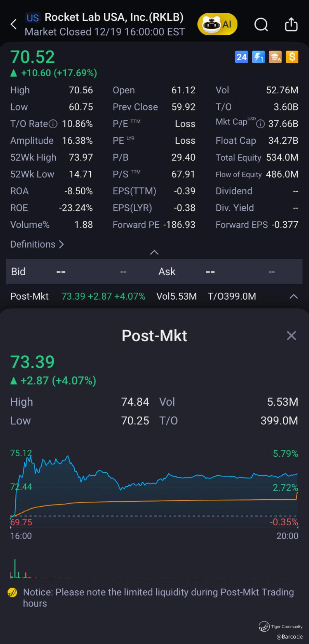Viewport: 309px width, 644px height.
Task: Open the search magnifier
Action: point(261,25)
